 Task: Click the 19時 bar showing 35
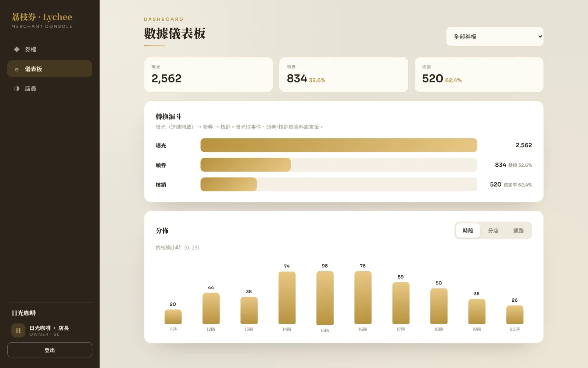pyautogui.click(x=477, y=311)
